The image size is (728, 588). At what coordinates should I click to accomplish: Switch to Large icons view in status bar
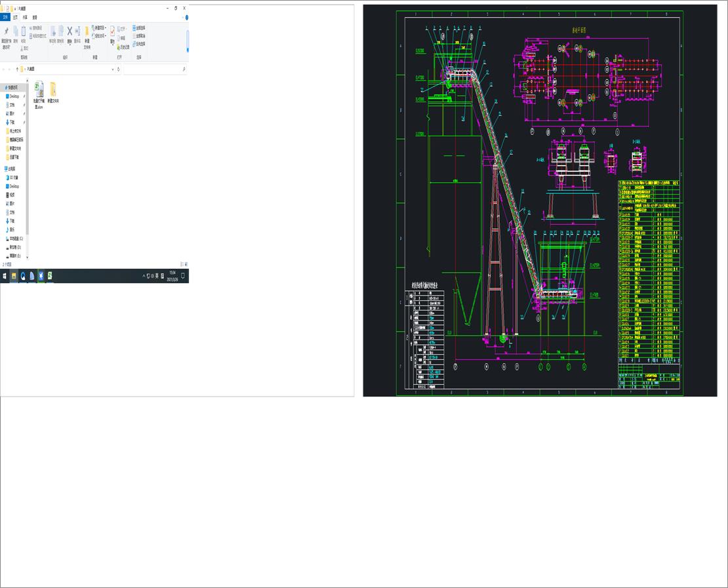186,264
